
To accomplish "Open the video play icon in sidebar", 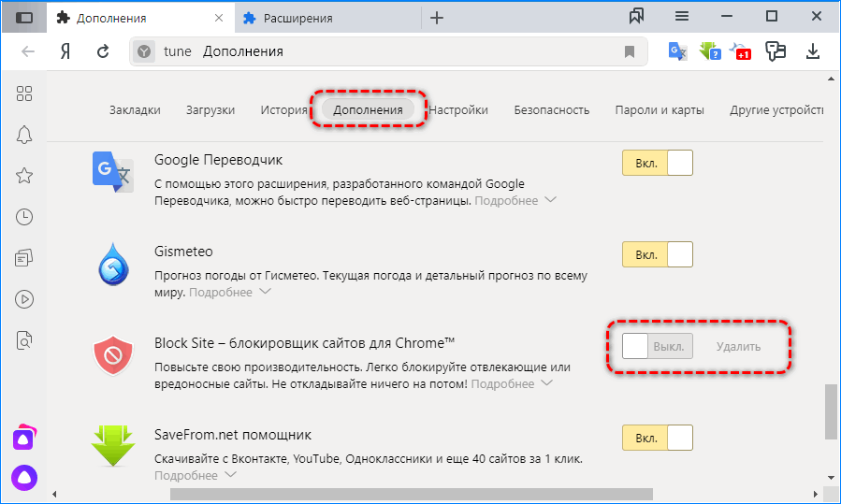I will (x=24, y=299).
